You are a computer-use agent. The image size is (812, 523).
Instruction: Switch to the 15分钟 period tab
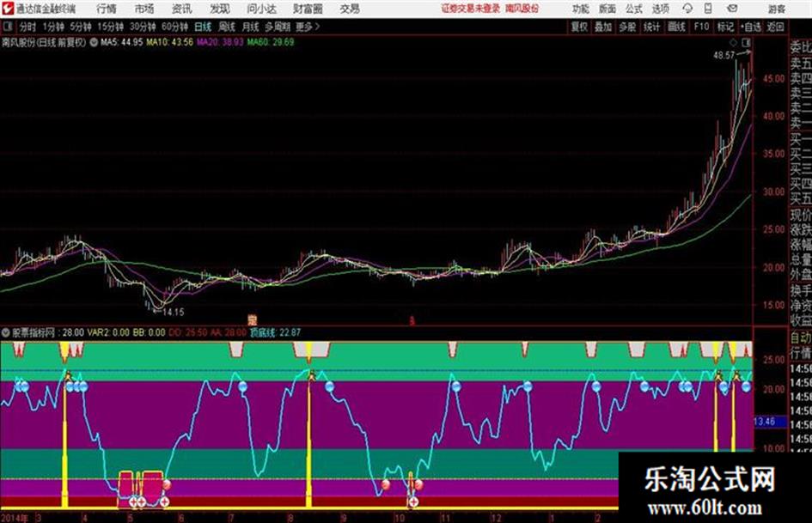[x=111, y=27]
